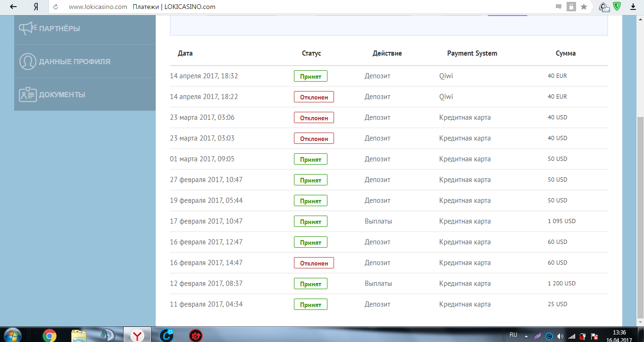The image size is (644, 342).
Task: Click the Принят badge for 14 апреля 18:32
Action: (x=310, y=76)
